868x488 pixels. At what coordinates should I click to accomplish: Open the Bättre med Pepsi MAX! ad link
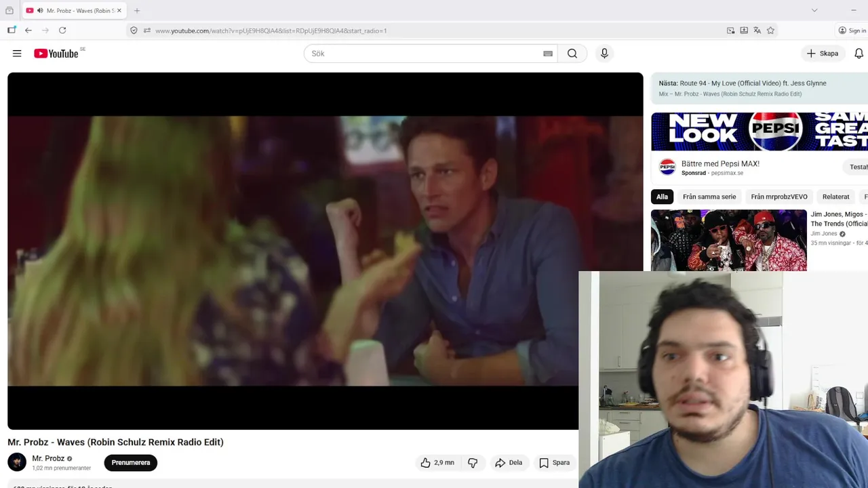pyautogui.click(x=720, y=163)
